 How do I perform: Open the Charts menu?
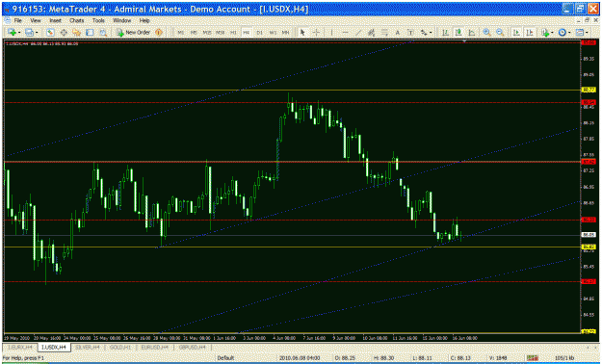pos(76,20)
